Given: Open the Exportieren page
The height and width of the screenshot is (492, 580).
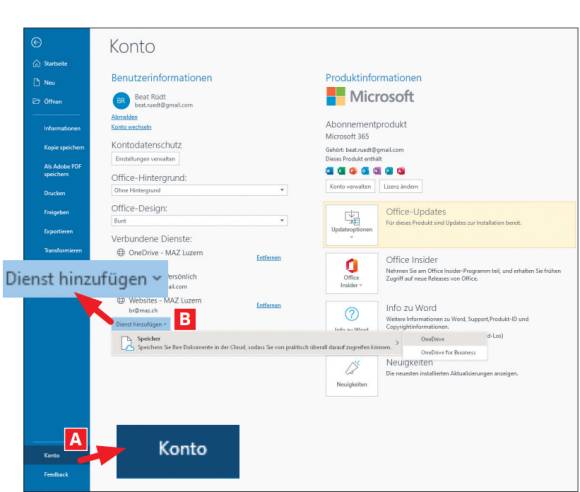Looking at the screenshot, I should [x=58, y=232].
